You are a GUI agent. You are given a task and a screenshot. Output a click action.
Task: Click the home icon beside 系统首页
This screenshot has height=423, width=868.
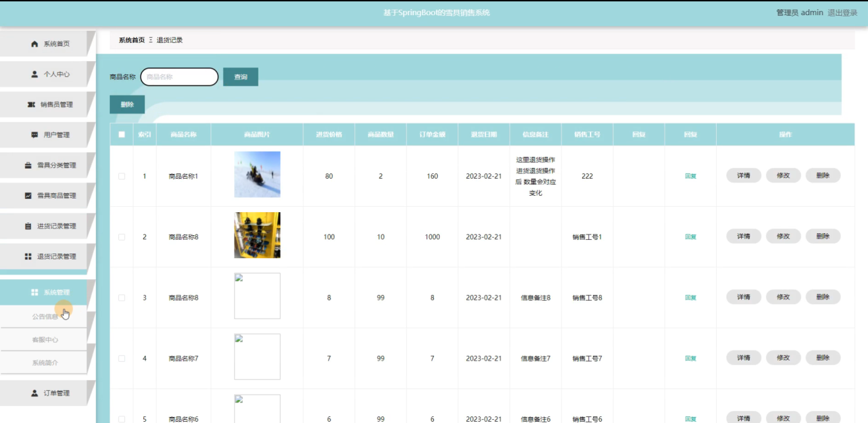[x=34, y=44]
